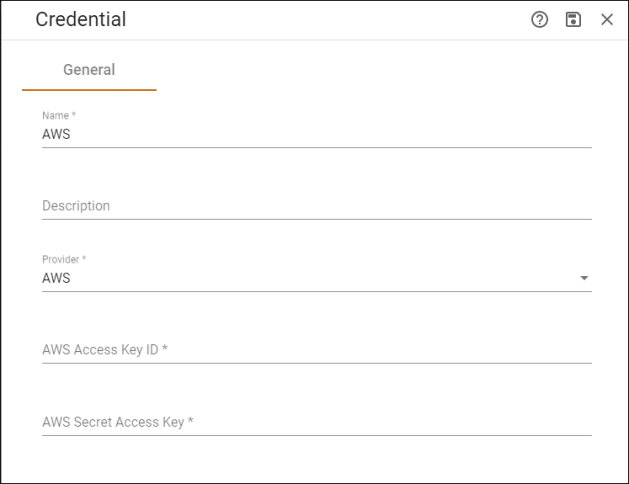The width and height of the screenshot is (629, 484).
Task: Click into the Name input field
Action: [317, 134]
